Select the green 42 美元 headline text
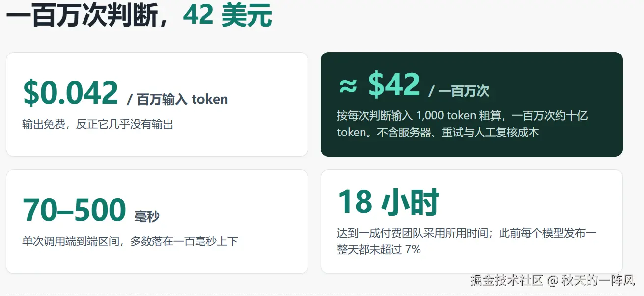The height and width of the screenshot is (296, 644). click(x=227, y=16)
